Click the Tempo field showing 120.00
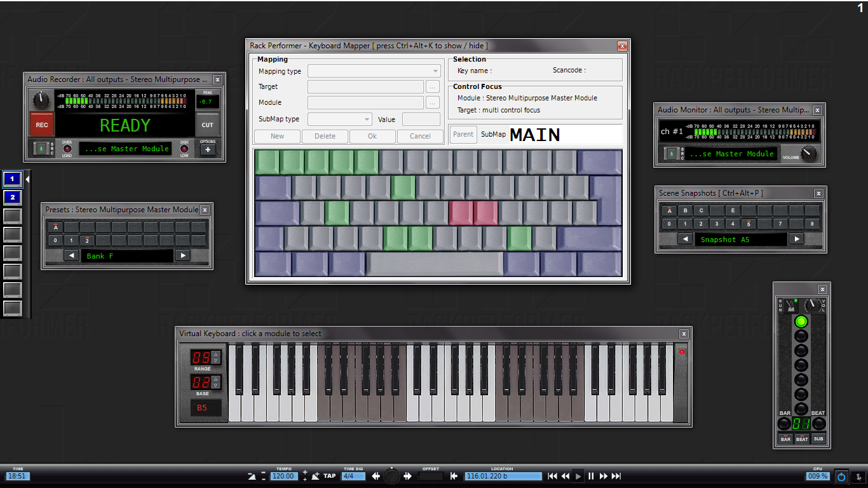Image resolution: width=868 pixels, height=488 pixels. [283, 476]
